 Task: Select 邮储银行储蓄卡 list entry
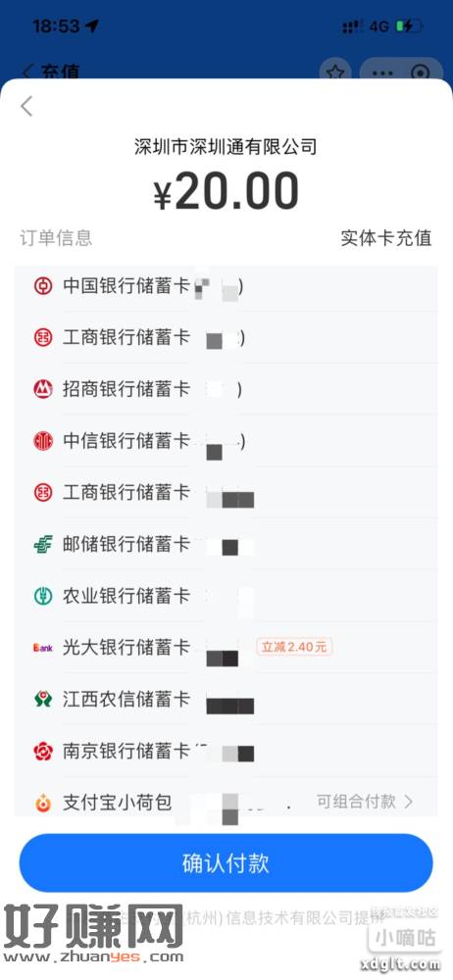[x=226, y=544]
